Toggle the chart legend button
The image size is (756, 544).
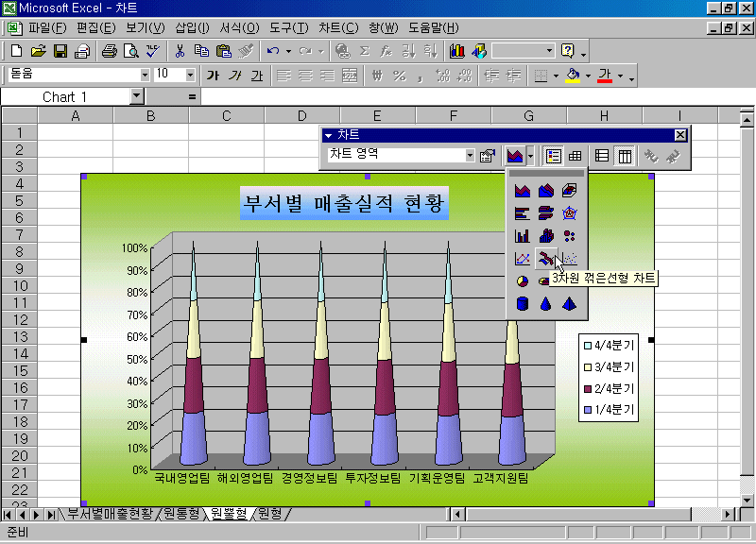pyautogui.click(x=554, y=156)
